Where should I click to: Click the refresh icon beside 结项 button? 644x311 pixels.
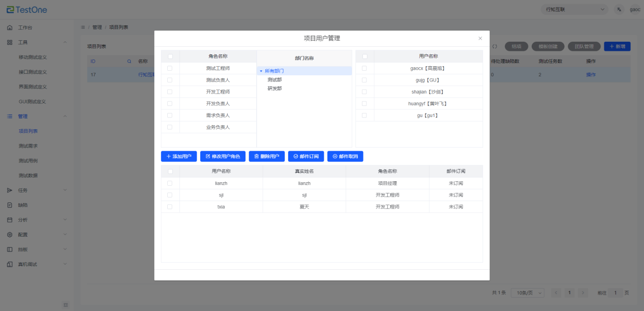click(x=495, y=46)
